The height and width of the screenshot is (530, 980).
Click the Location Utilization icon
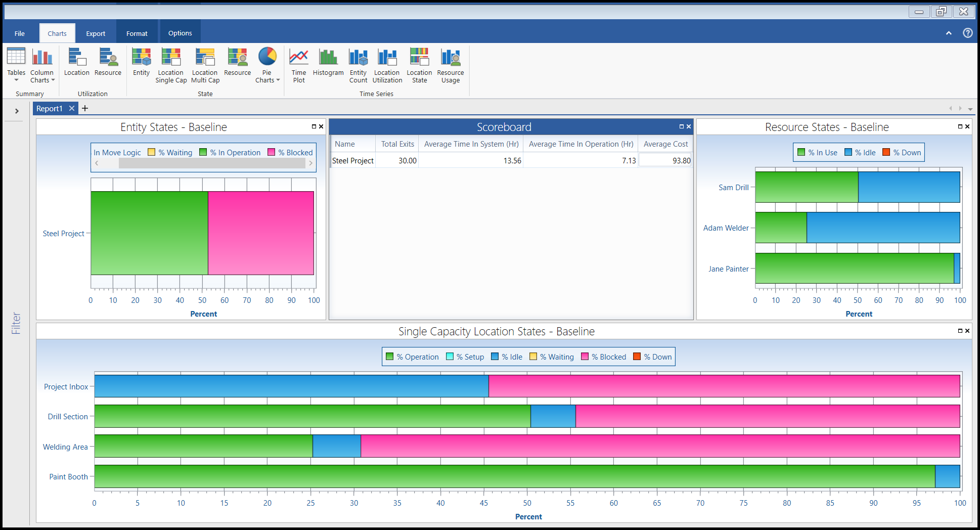pyautogui.click(x=387, y=65)
